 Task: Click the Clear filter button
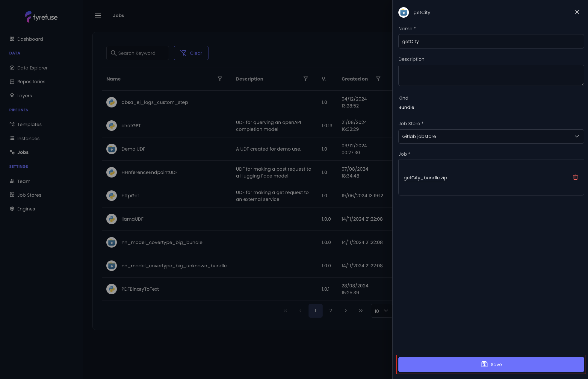point(191,53)
